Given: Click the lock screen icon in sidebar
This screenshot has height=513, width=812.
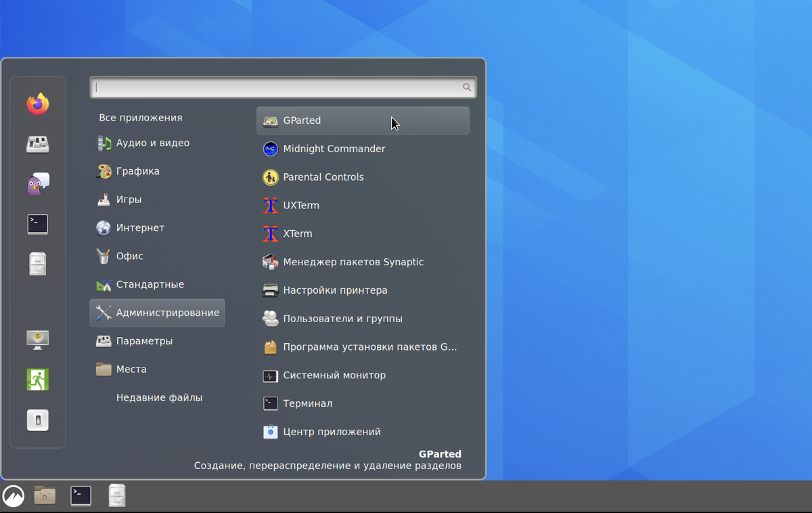Looking at the screenshot, I should click(x=38, y=340).
